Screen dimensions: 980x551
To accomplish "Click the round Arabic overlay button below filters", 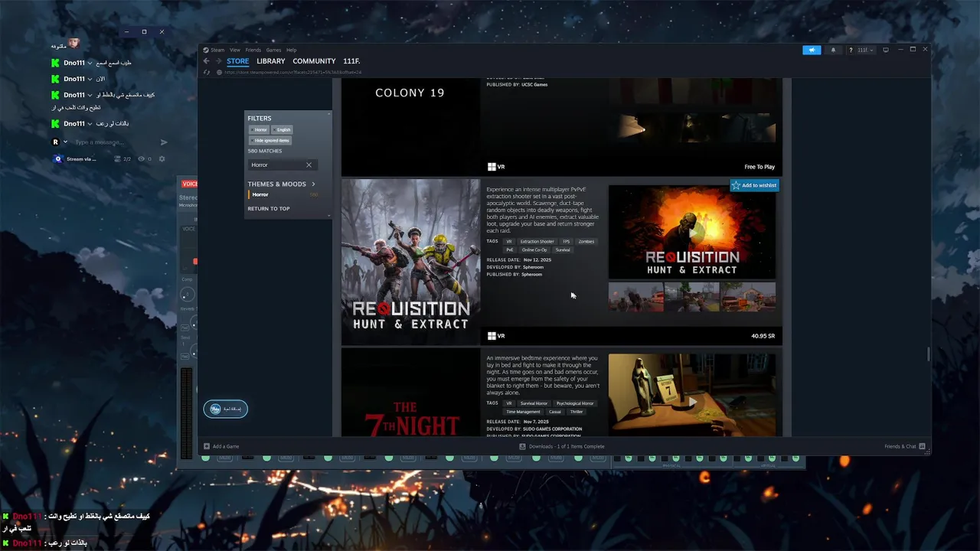I will click(x=226, y=409).
